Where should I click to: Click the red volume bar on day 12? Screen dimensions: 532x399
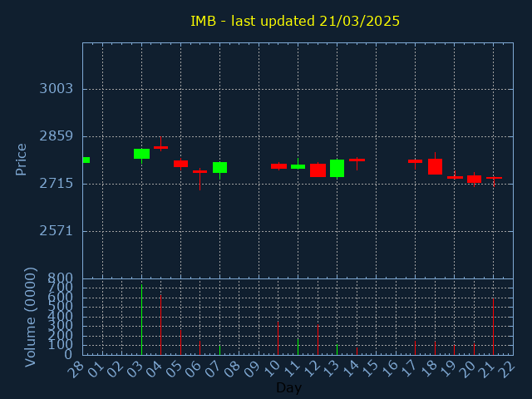coord(318,340)
